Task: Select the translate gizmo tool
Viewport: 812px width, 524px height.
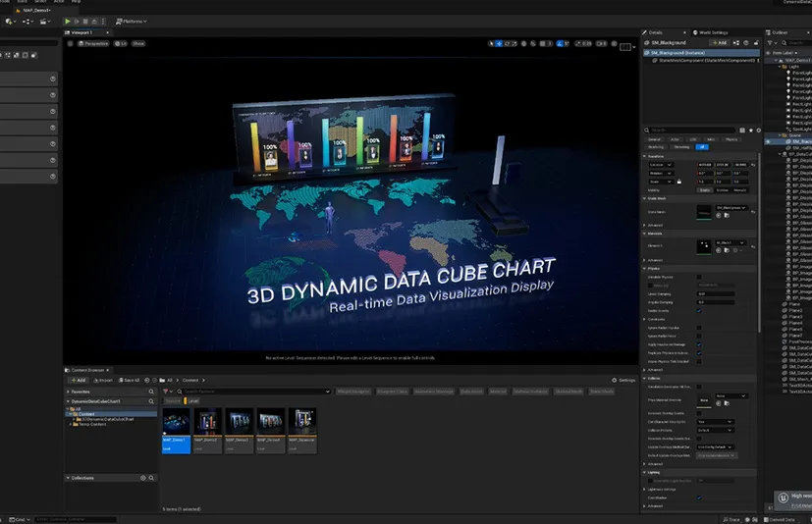Action: tap(499, 43)
